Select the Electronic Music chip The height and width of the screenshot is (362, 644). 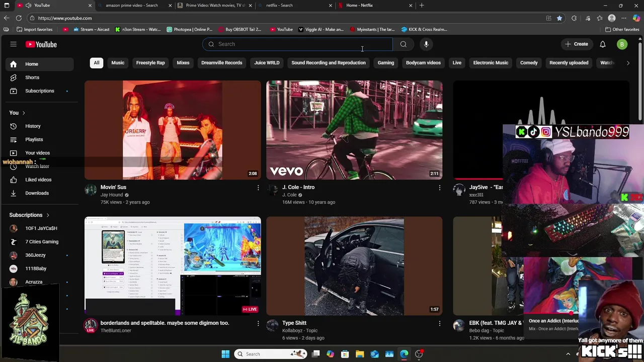[x=491, y=63]
